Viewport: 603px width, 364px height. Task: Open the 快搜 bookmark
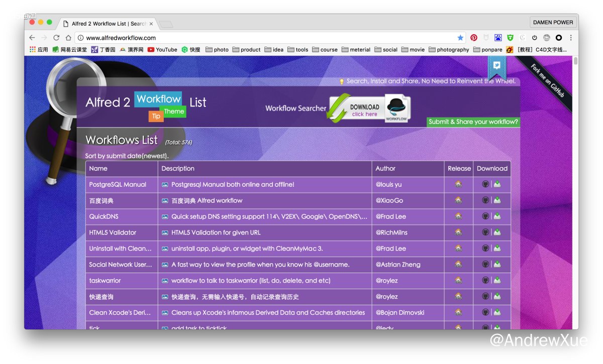(x=191, y=50)
